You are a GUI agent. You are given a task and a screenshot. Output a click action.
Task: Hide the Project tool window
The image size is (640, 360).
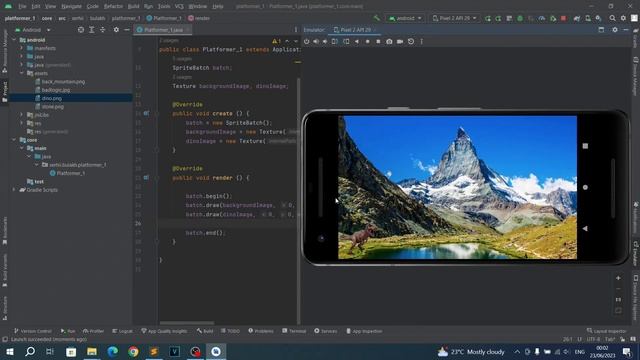click(127, 30)
